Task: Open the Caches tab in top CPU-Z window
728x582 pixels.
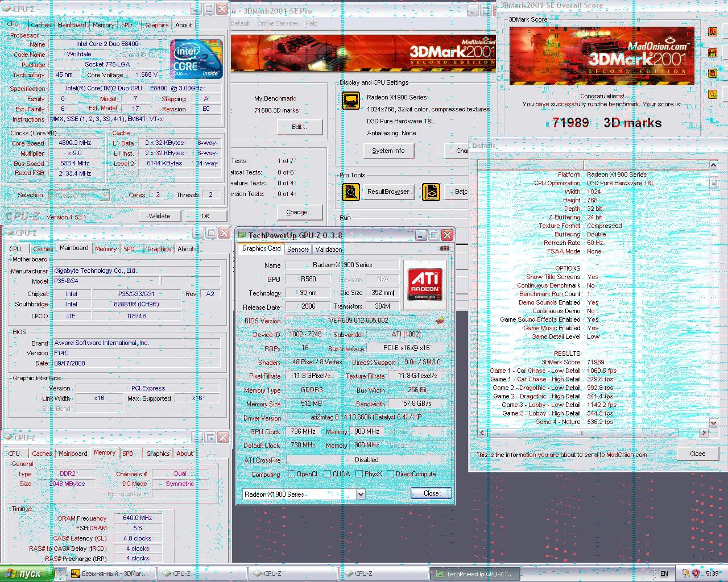Action: [40, 25]
